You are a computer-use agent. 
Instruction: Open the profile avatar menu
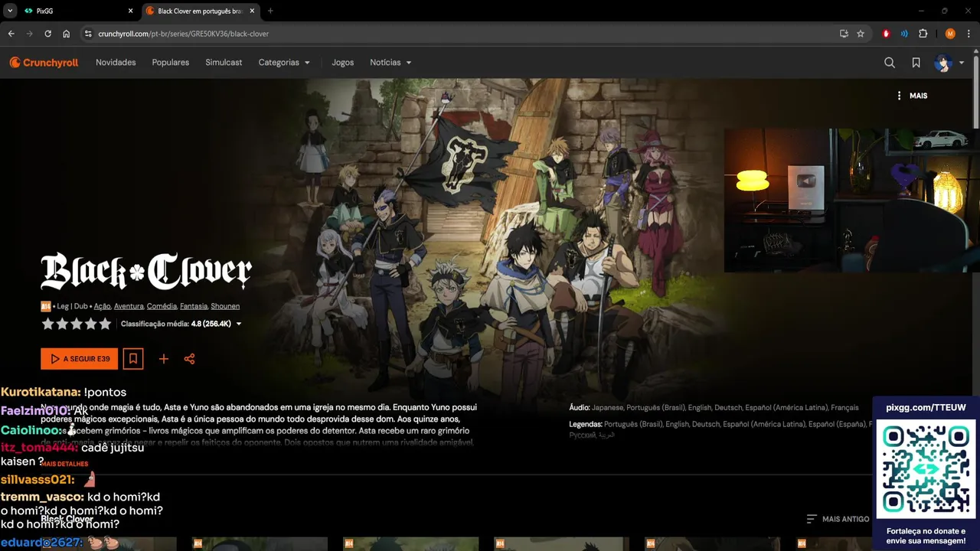tap(942, 63)
